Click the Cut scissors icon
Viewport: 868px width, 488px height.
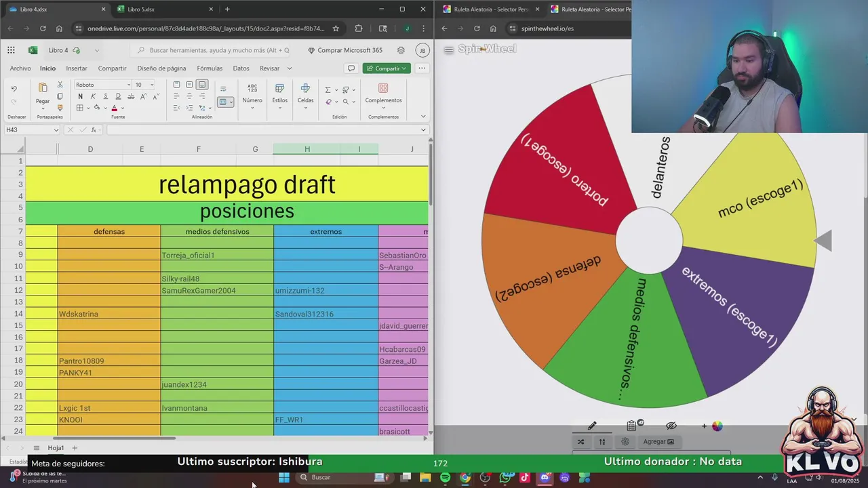click(x=60, y=85)
